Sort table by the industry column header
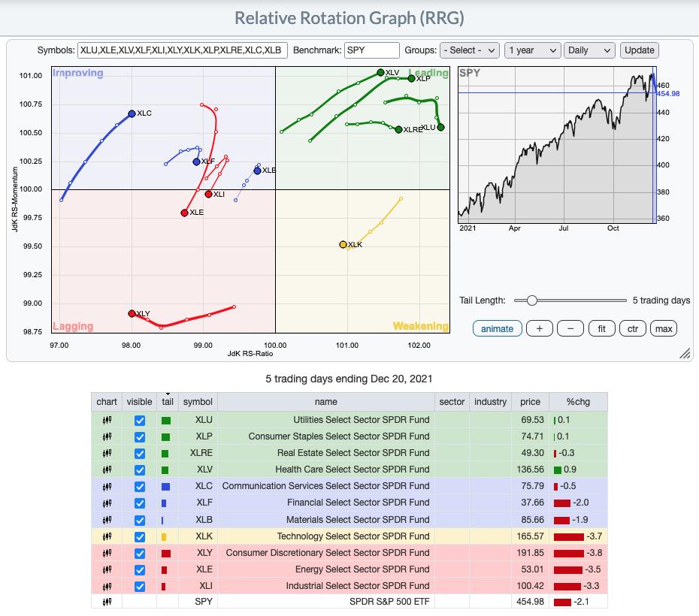The height and width of the screenshot is (616, 699). 490,402
